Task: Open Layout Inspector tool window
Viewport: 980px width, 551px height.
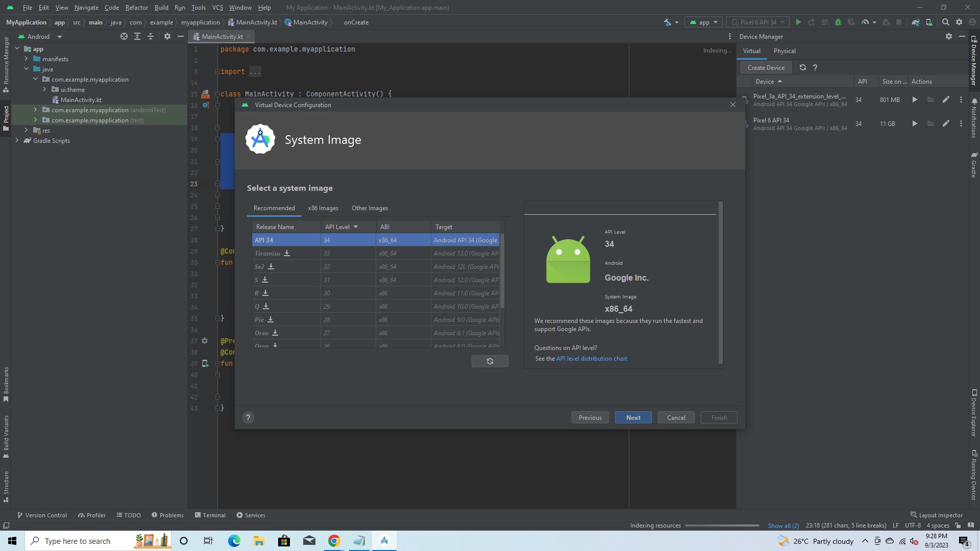Action: 936,515
